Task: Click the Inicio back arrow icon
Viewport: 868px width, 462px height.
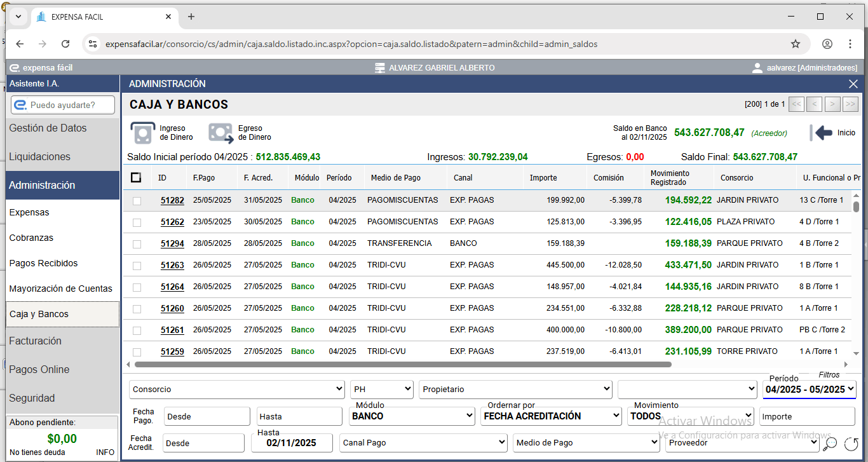Action: coord(822,133)
